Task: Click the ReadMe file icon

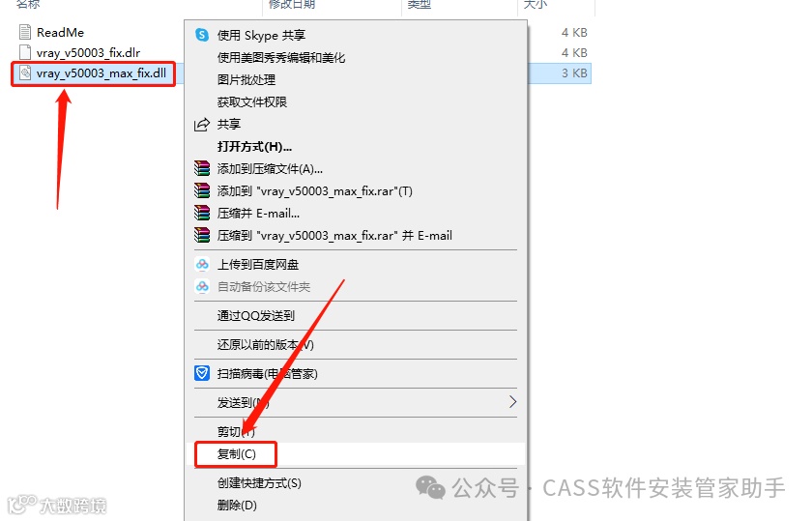Action: [x=25, y=32]
